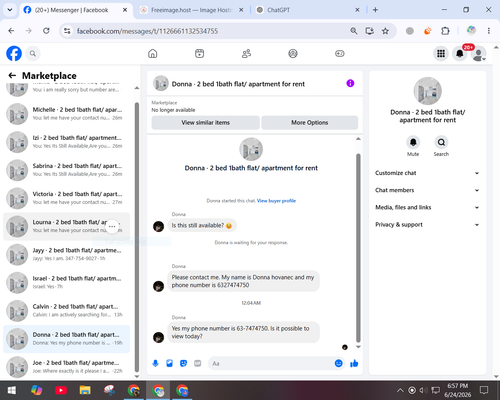Click the Aa message input field
The image size is (500, 400).
pyautogui.click(x=272, y=363)
